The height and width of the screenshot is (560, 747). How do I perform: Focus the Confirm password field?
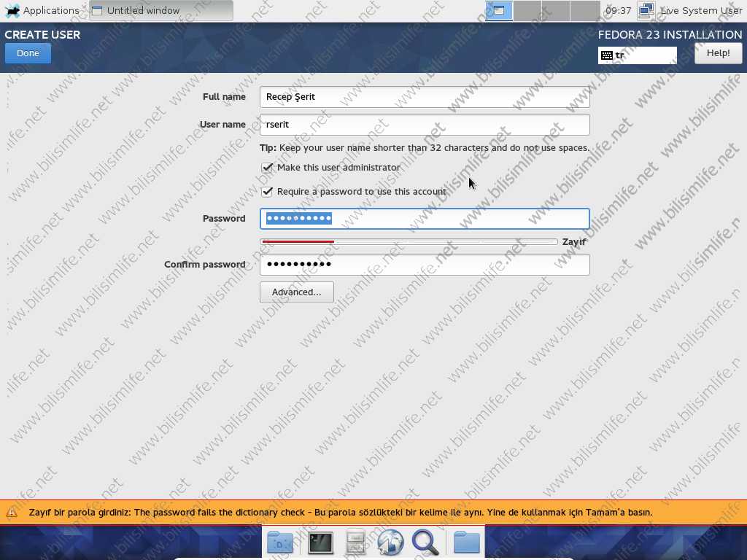click(x=425, y=265)
